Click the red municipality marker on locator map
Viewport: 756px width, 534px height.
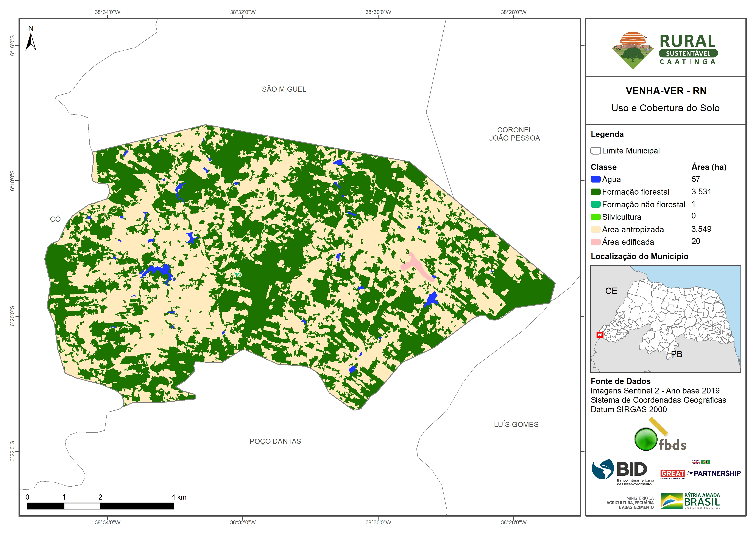(600, 335)
